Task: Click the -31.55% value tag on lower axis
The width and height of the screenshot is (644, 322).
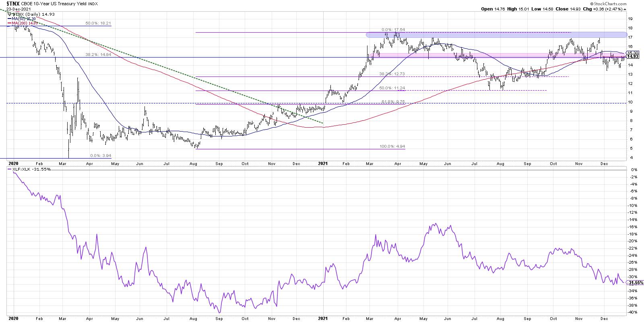Action: pos(634,283)
